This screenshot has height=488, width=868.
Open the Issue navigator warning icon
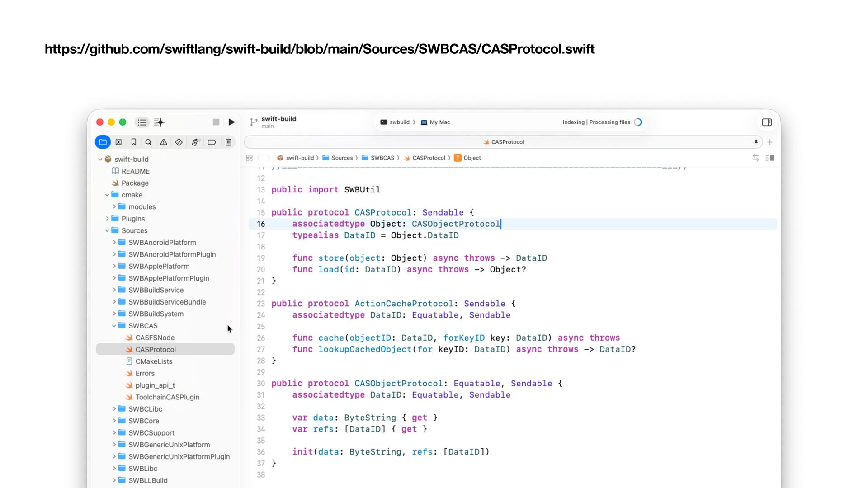click(x=164, y=142)
